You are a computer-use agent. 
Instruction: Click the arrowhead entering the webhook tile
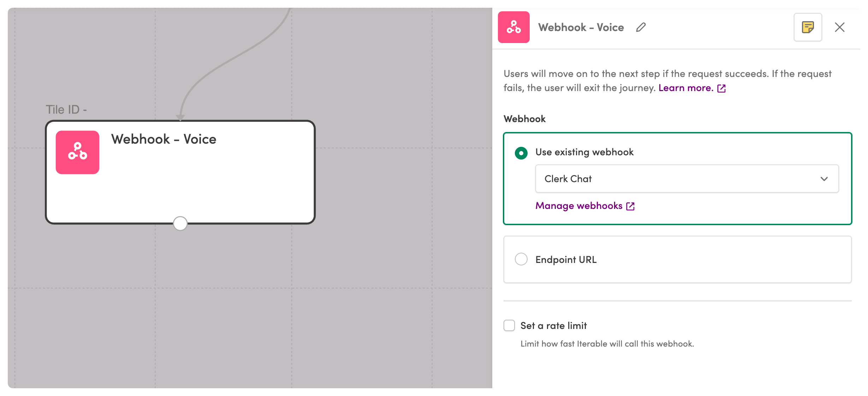(x=180, y=117)
